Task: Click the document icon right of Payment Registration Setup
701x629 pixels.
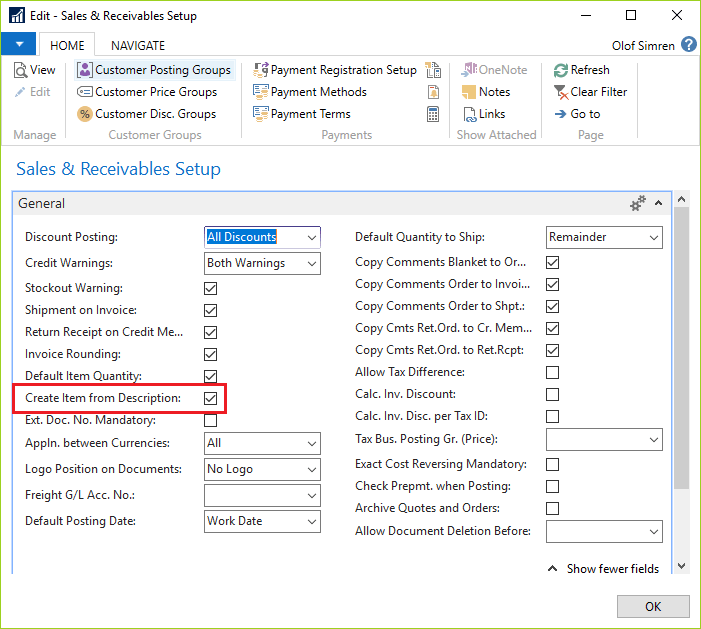Action: point(433,70)
